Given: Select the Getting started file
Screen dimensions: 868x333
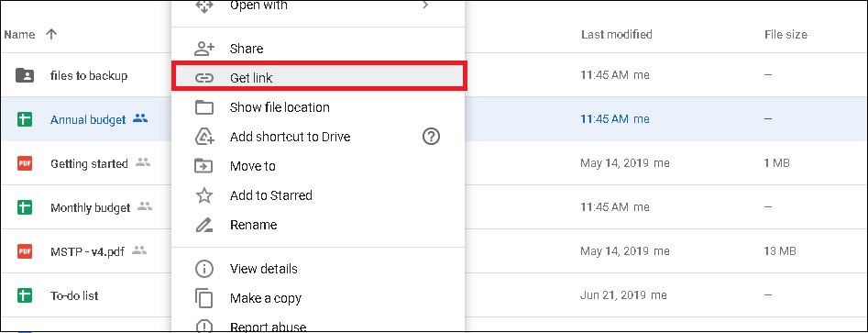Looking at the screenshot, I should pos(89,163).
